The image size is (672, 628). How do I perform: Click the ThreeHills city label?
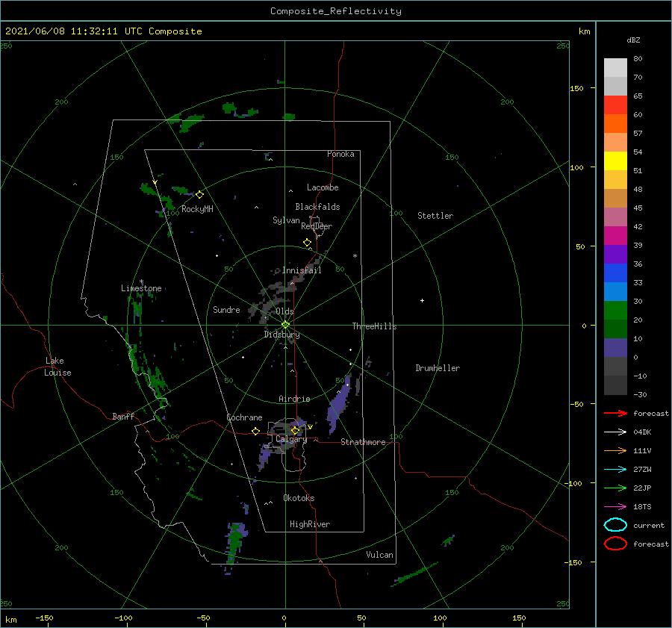click(x=375, y=326)
